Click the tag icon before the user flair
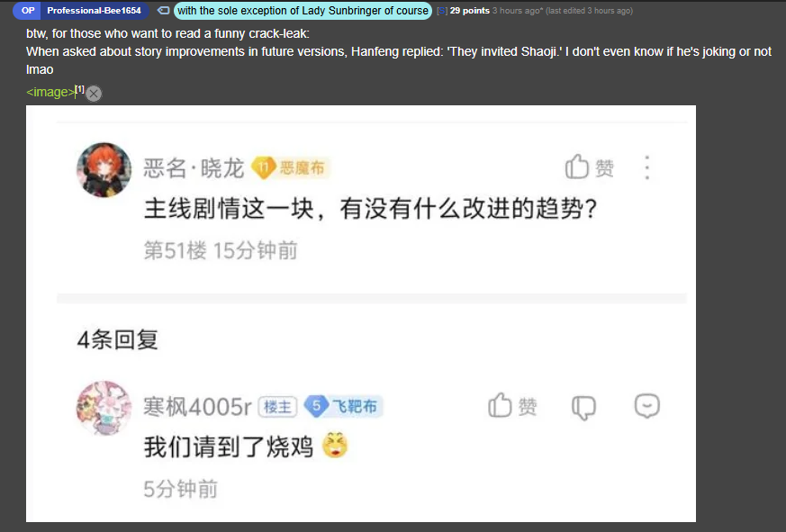Viewport: 786px width, 532px height. (x=163, y=11)
